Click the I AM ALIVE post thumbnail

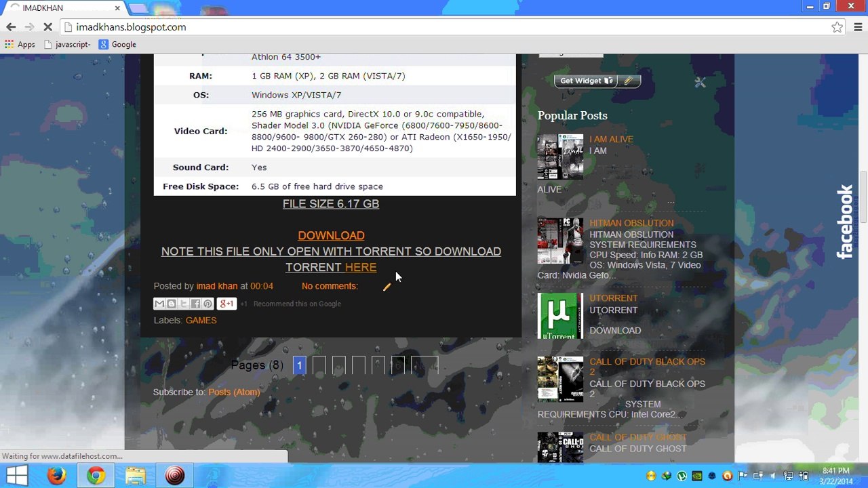coord(560,157)
